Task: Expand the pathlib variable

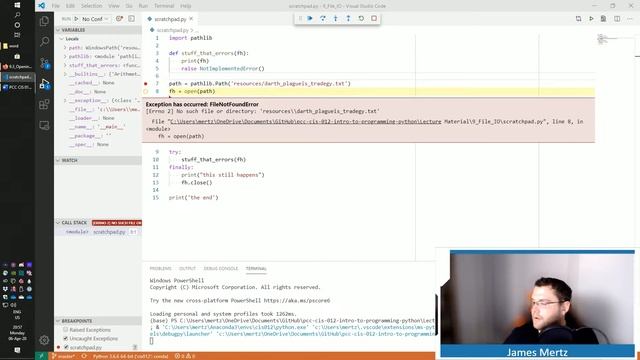Action: coord(65,56)
